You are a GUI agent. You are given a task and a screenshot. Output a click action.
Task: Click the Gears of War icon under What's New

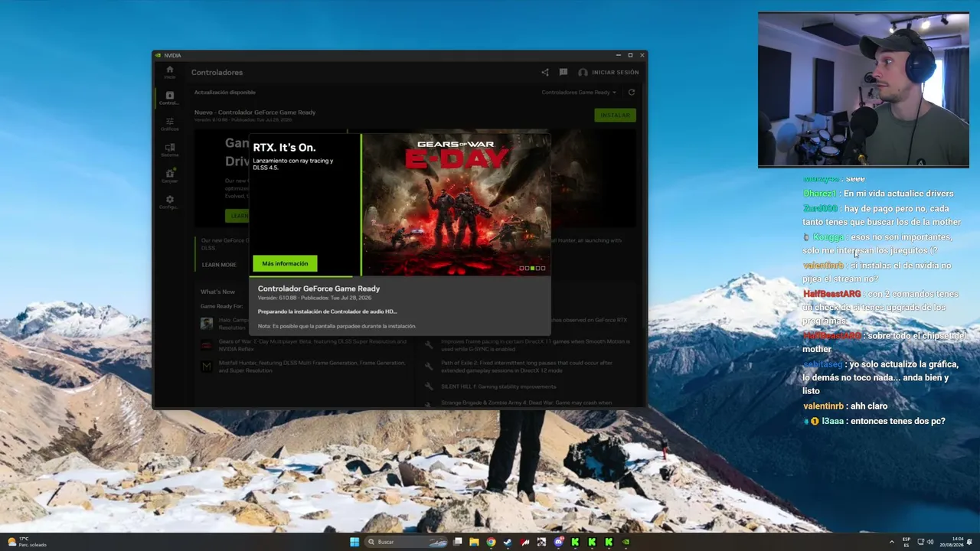(207, 345)
